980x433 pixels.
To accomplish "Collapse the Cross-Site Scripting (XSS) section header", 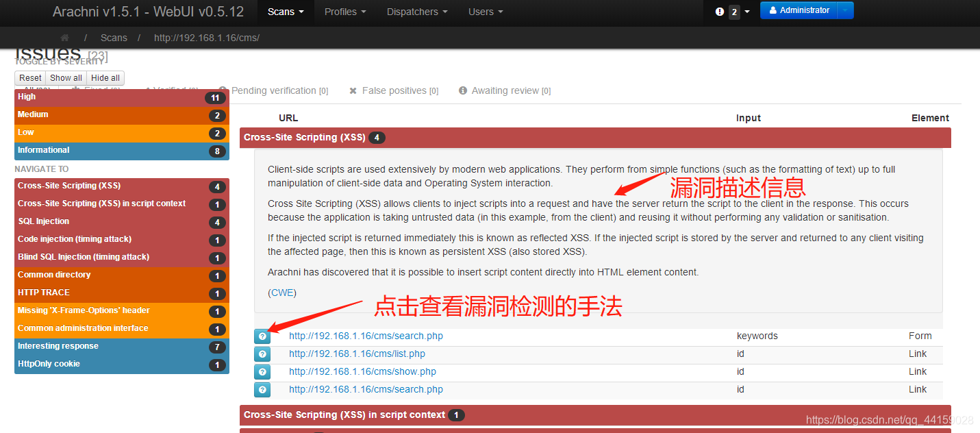I will tap(595, 138).
